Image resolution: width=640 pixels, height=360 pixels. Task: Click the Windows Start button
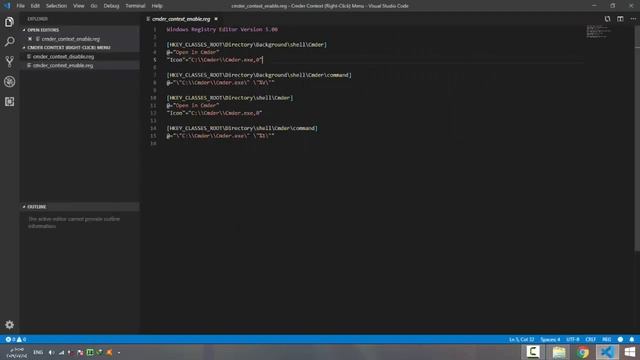629,352
